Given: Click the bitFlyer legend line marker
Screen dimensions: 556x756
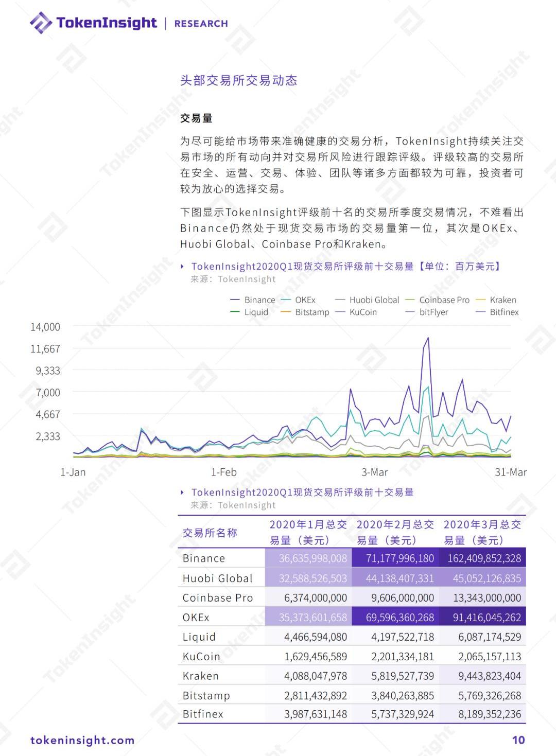Looking at the screenshot, I should (410, 312).
